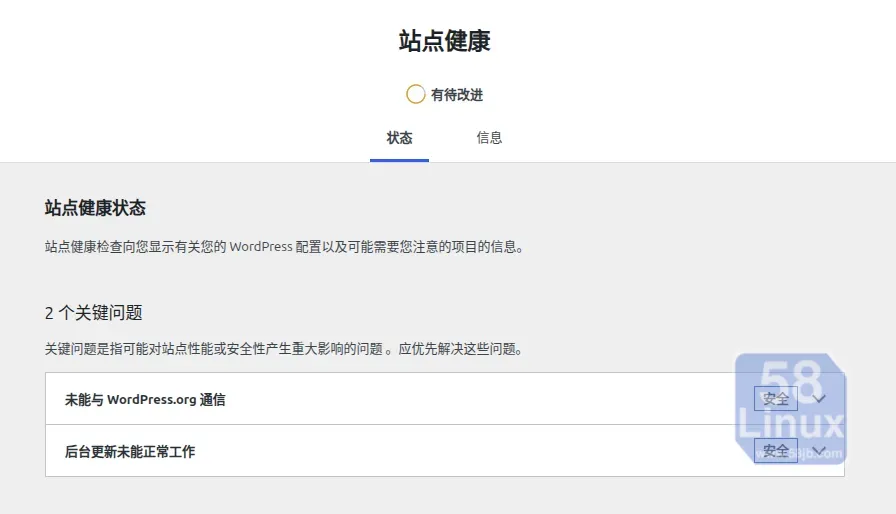
Task: Click the text starting with 关键问题是指可能
Action: click(x=283, y=349)
